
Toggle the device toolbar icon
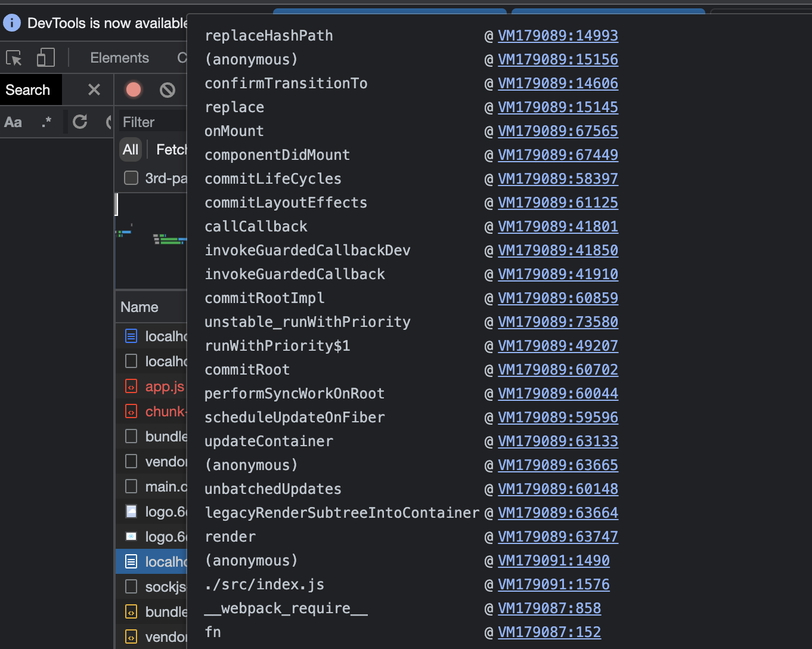(45, 57)
